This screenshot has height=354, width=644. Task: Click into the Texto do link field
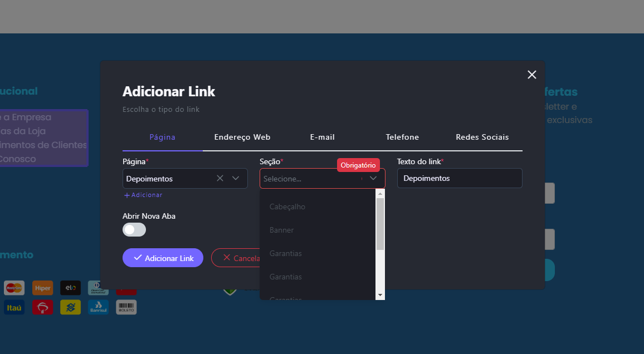459,178
